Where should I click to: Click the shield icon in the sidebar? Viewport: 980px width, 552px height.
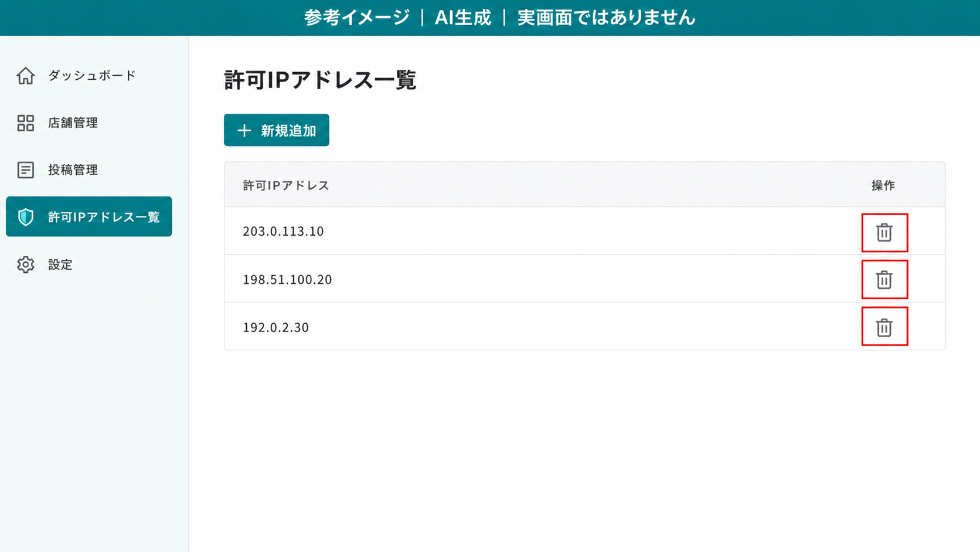click(25, 217)
